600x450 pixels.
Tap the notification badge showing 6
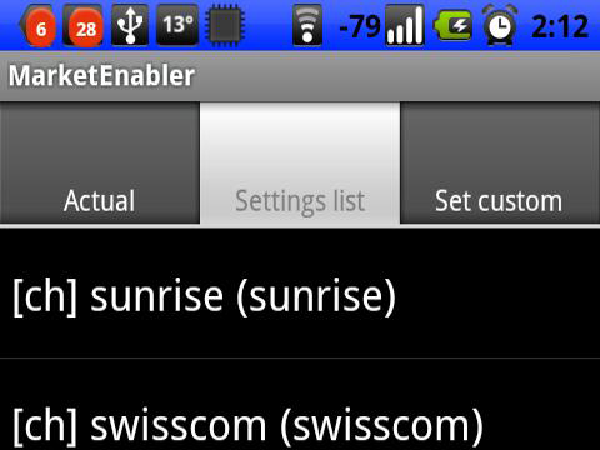(39, 26)
